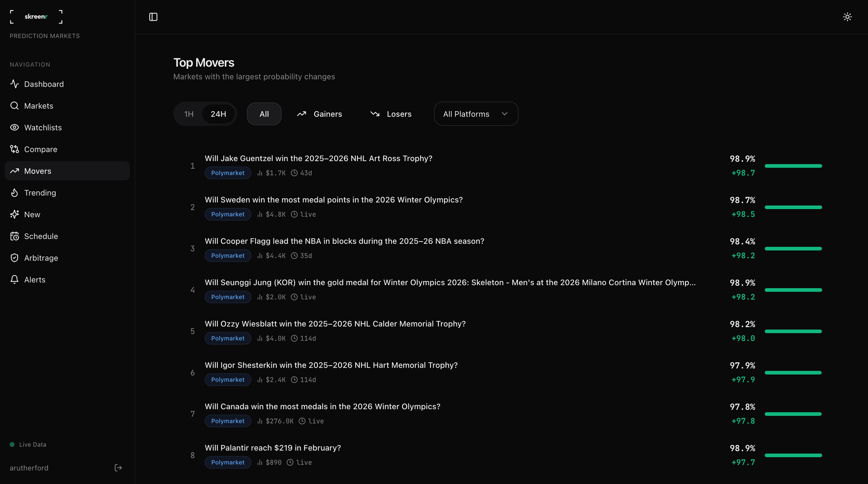Click probability bar for Canada medals market
868x484 pixels.
pyautogui.click(x=793, y=414)
